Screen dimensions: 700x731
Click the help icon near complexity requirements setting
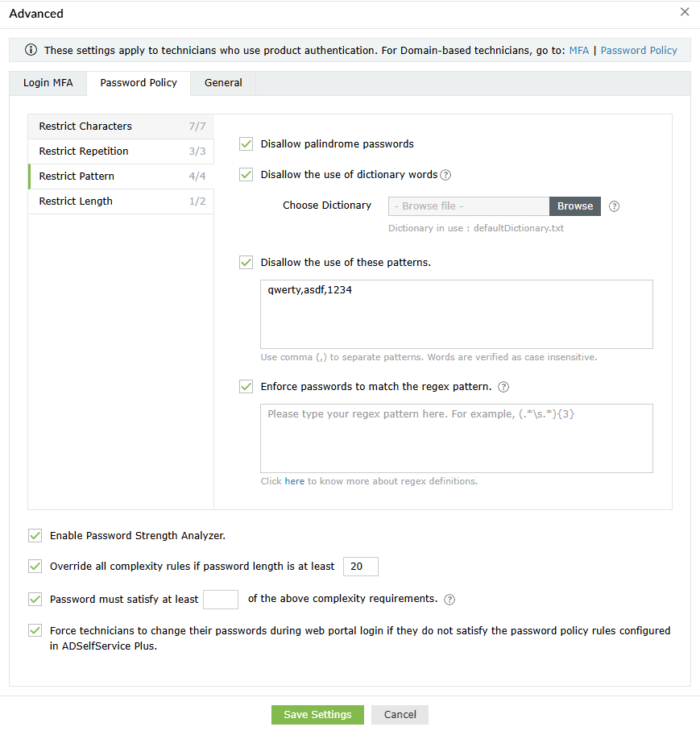tap(449, 599)
